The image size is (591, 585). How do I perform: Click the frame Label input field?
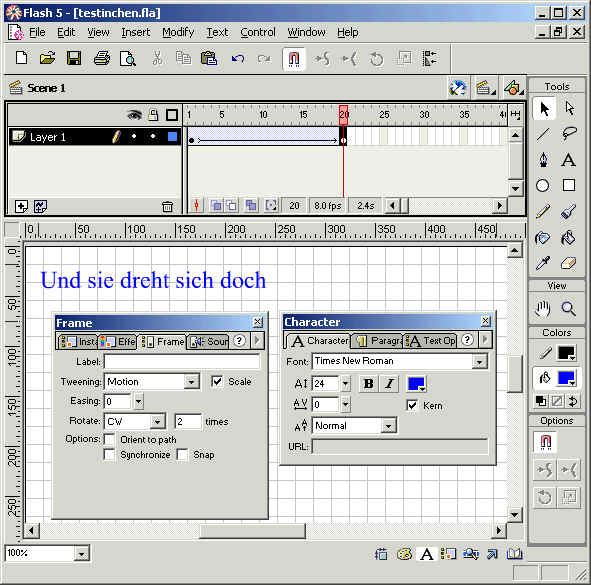(x=182, y=362)
